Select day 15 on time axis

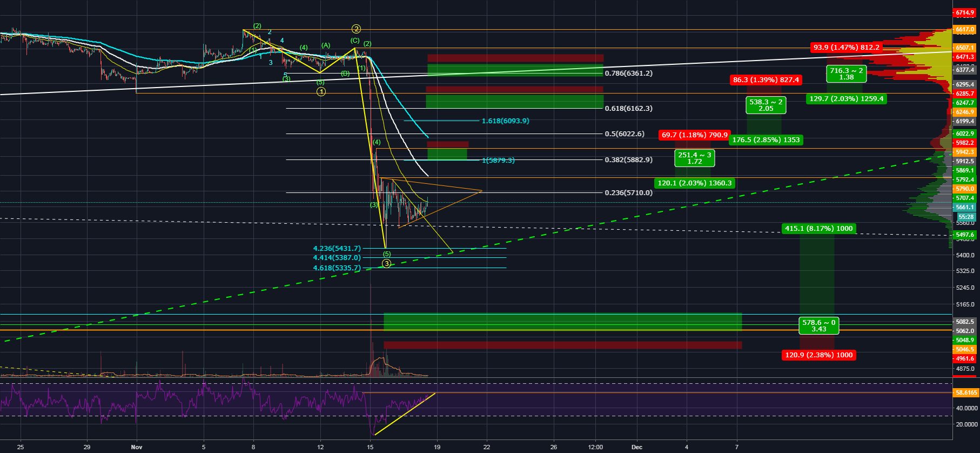pyautogui.click(x=370, y=447)
